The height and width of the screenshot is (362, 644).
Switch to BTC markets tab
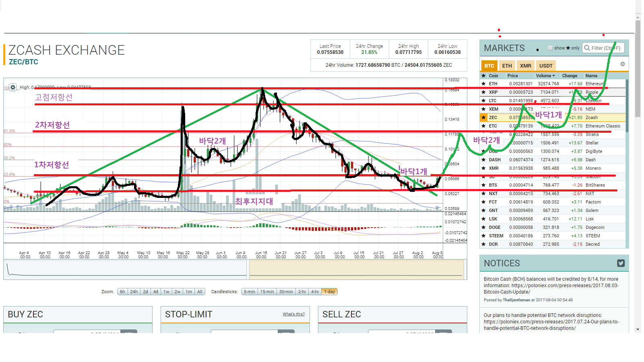[489, 66]
